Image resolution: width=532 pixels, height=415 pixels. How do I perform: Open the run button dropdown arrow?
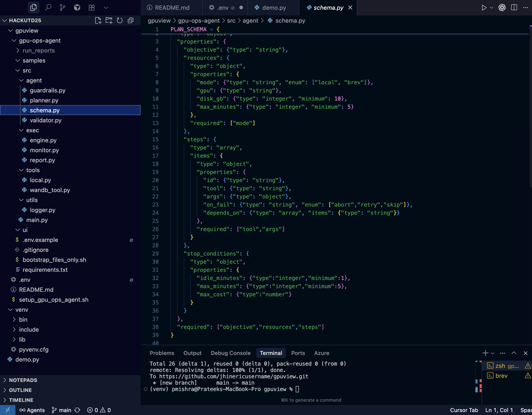(492, 7)
